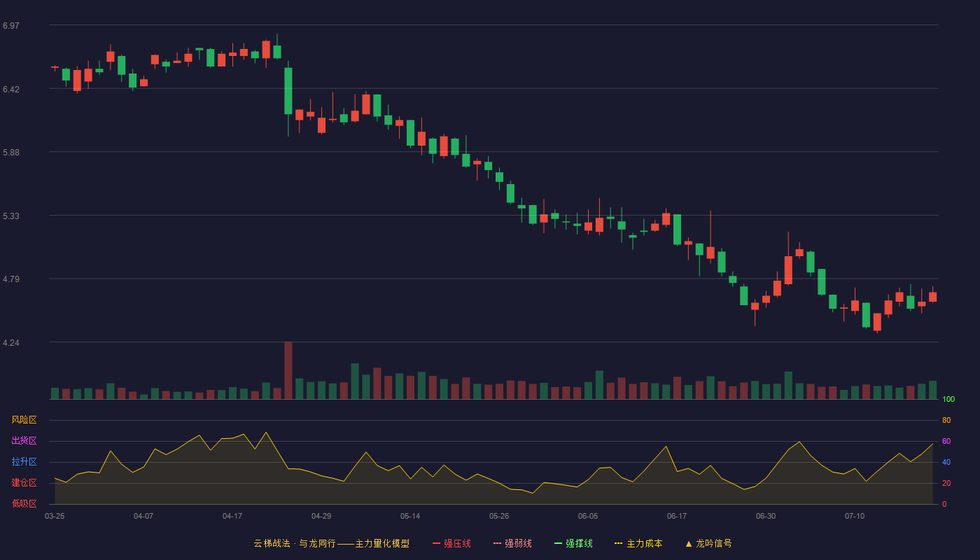980x560 pixels.
Task: Click the 40 indicator axis value
Action: (946, 462)
